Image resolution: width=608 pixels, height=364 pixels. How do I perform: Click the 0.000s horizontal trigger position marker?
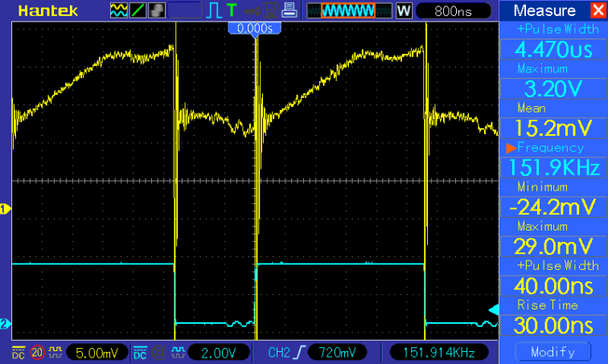[x=256, y=28]
